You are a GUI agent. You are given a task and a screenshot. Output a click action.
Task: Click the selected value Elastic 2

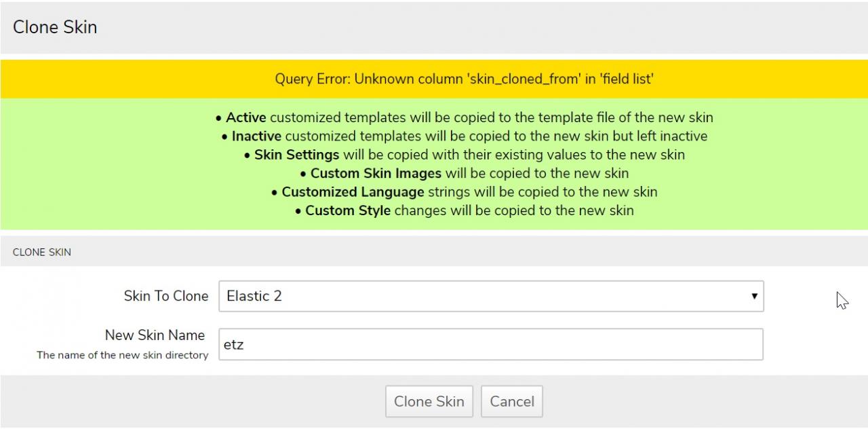pos(254,297)
